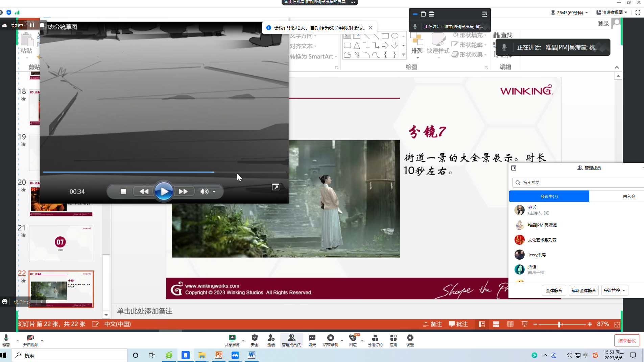Viewport: 644px width, 362px height.
Task: Open Reactions menu
Action: 353,340
